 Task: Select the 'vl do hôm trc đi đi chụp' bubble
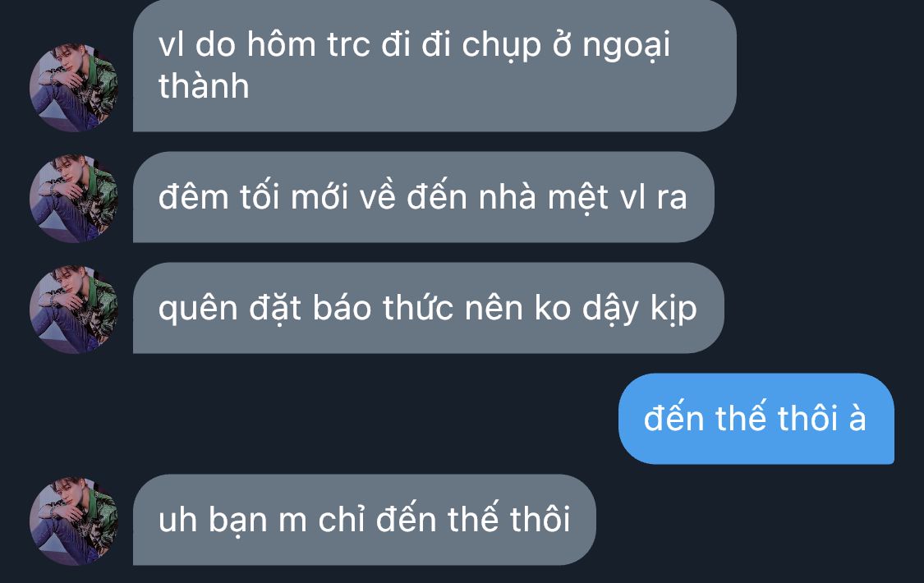click(434, 66)
